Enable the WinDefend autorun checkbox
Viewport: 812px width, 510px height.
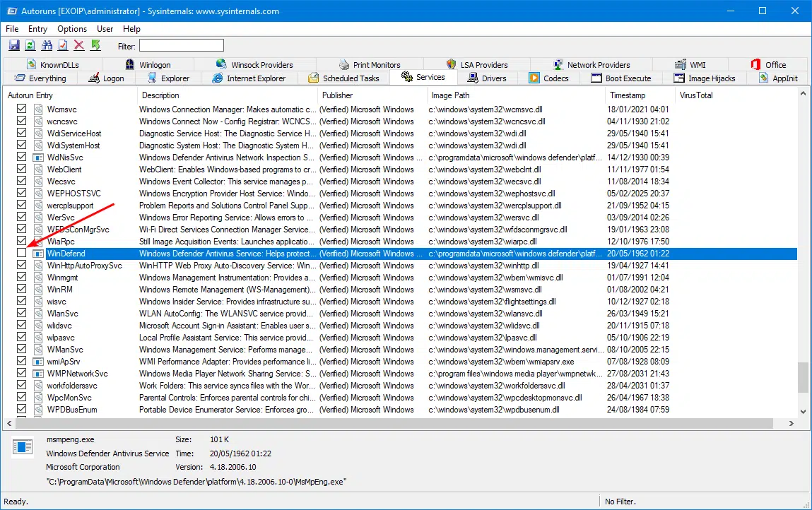pyautogui.click(x=21, y=253)
